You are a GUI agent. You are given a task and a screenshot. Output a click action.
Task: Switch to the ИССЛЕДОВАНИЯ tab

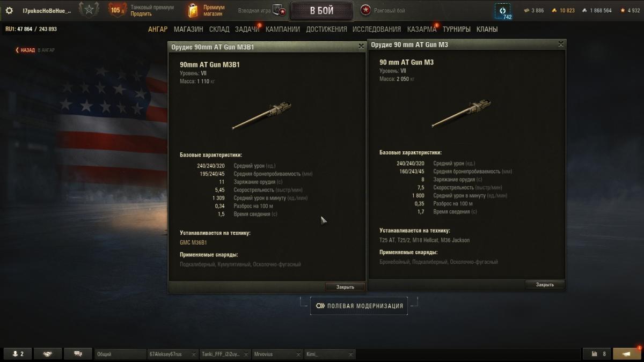(377, 29)
